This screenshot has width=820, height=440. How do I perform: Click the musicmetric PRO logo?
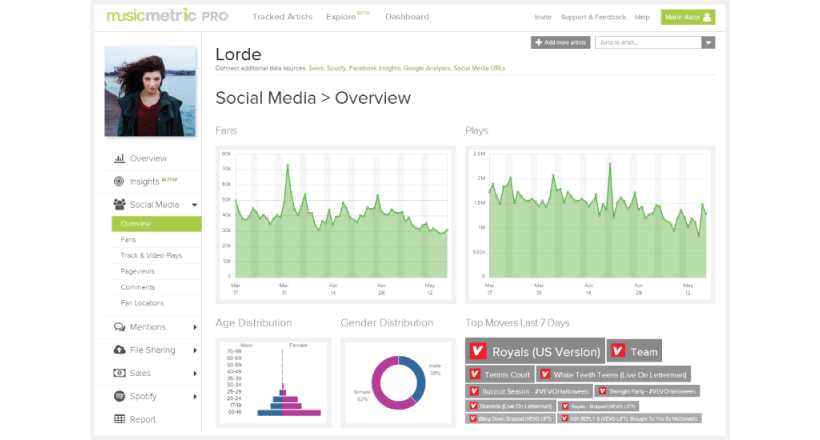point(167,16)
